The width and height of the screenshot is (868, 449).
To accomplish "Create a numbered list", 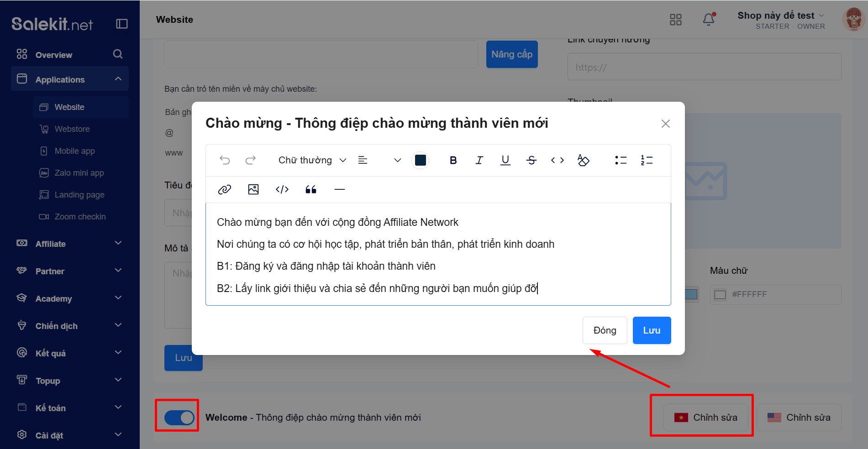I will pyautogui.click(x=647, y=160).
